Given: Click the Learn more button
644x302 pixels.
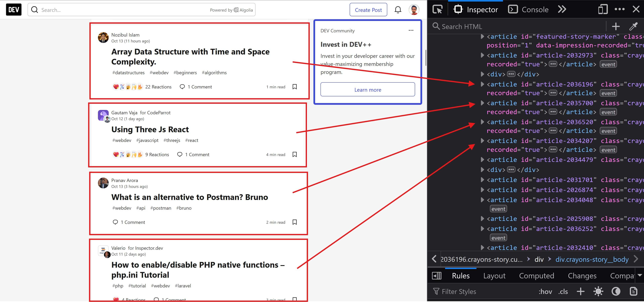Looking at the screenshot, I should click(x=367, y=89).
